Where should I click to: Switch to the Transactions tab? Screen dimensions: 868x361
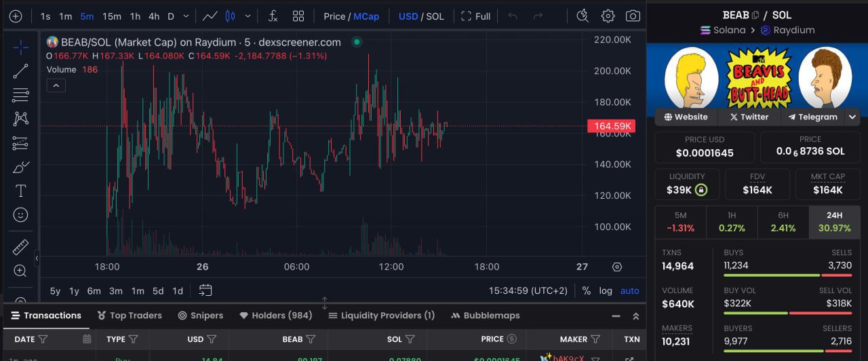pyautogui.click(x=45, y=316)
